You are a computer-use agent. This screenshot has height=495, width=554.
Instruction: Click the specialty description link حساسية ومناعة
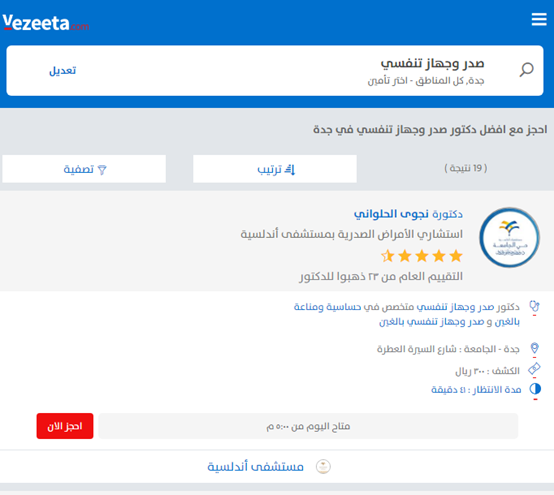pyautogui.click(x=406, y=314)
